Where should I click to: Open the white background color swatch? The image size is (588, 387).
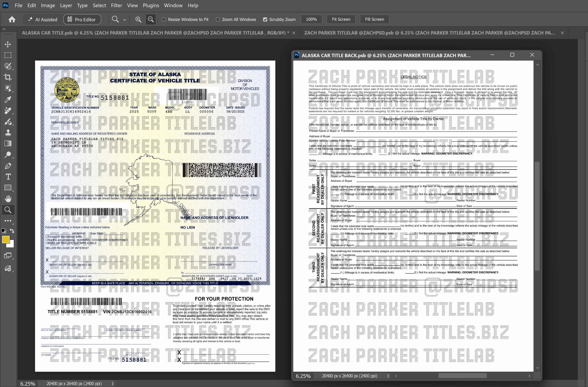click(x=11, y=245)
